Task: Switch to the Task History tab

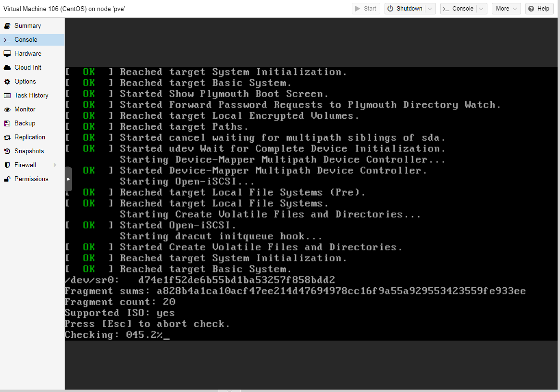Action: pos(31,96)
